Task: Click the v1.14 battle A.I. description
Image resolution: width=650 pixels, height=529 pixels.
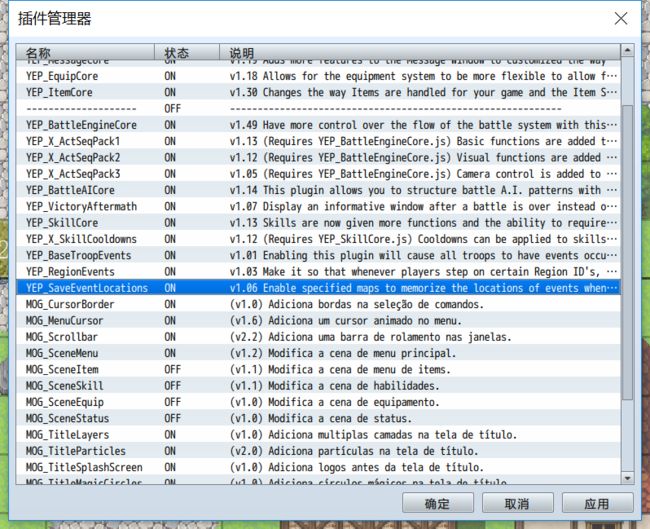Action: coord(423,190)
